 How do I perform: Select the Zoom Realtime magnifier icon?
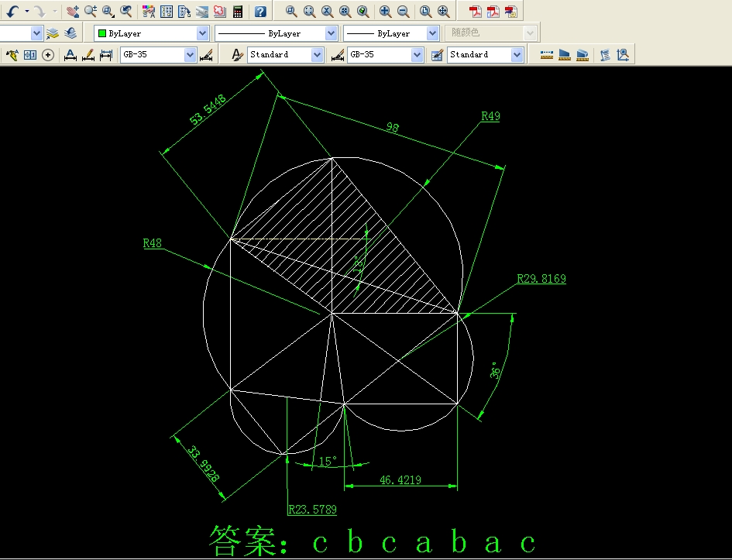point(90,11)
